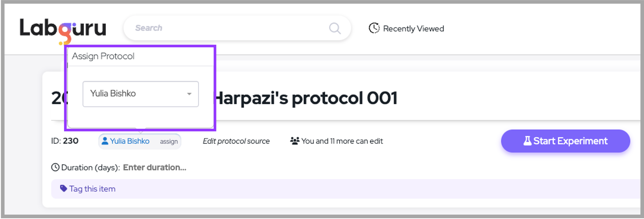644x219 pixels.
Task: Click the assign link
Action: pyautogui.click(x=169, y=141)
